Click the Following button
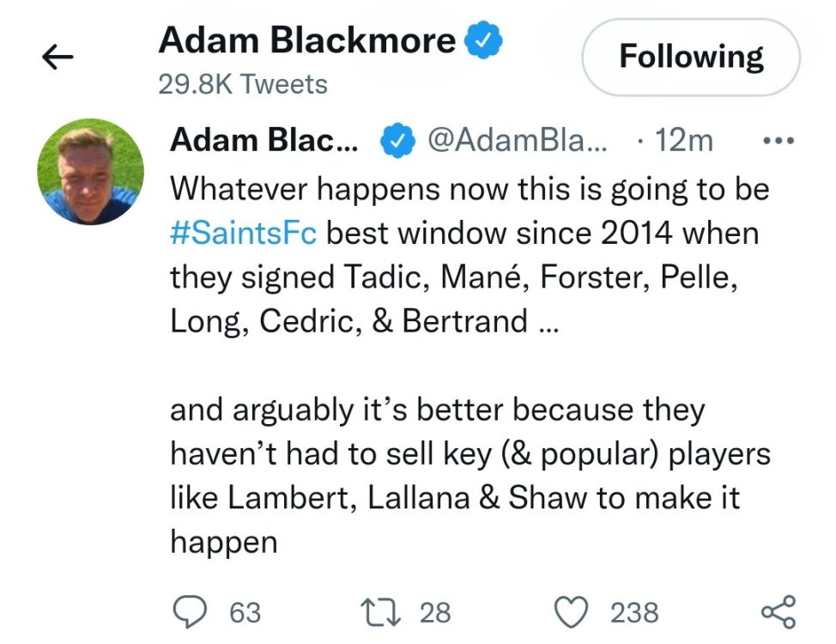This screenshot has width=836, height=644. (x=690, y=58)
